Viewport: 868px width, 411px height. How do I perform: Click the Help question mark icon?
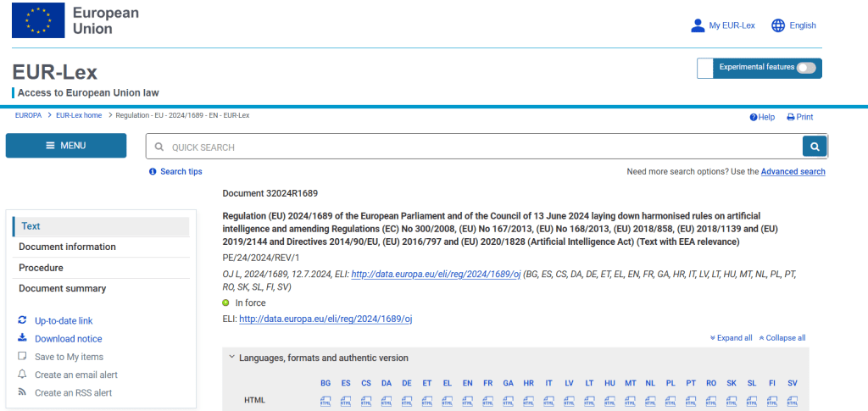[x=754, y=117]
